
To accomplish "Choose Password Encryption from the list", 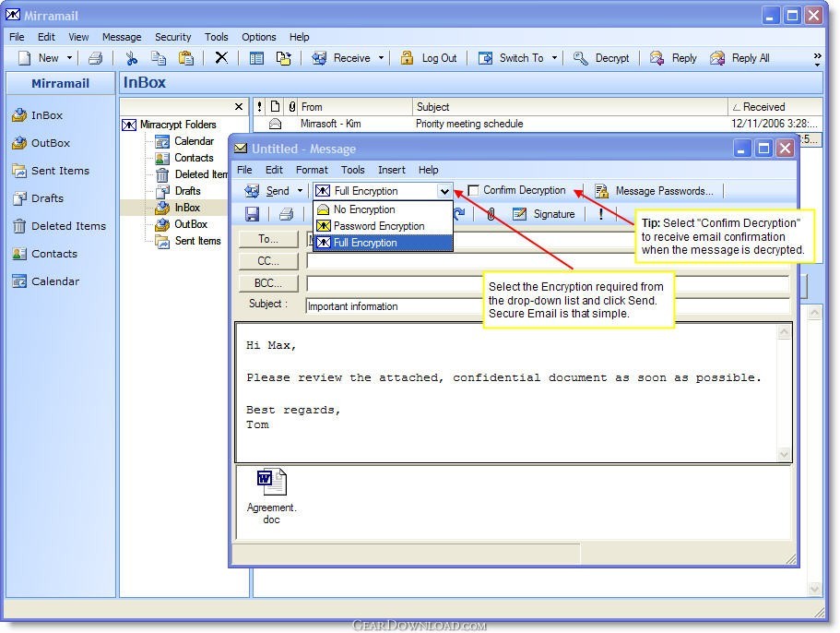I will point(383,226).
